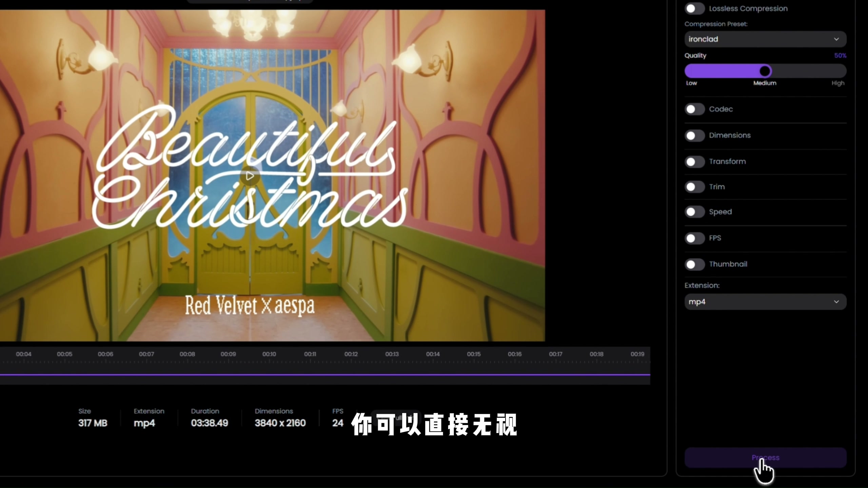Click the Medium label under the Quality slider

pyautogui.click(x=765, y=83)
